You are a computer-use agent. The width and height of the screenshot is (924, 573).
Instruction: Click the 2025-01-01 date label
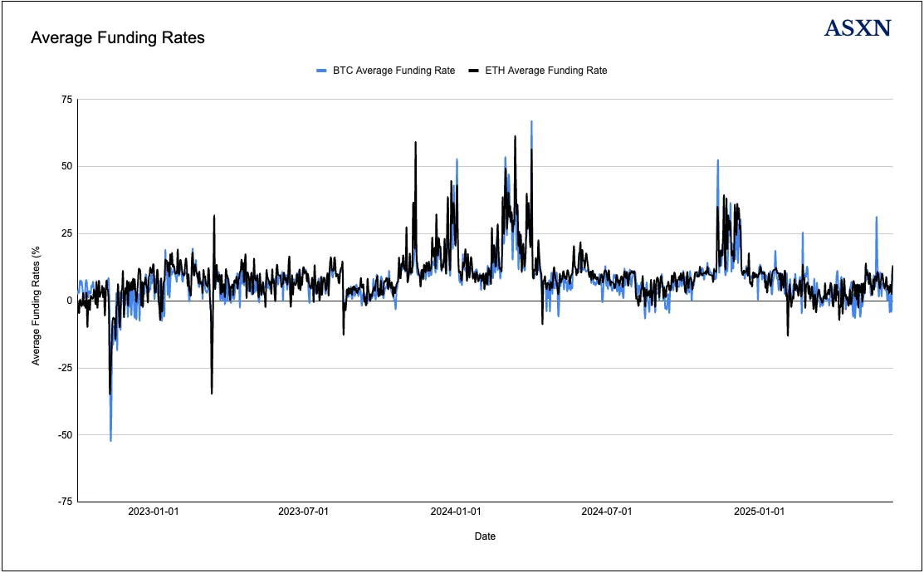[x=760, y=512]
